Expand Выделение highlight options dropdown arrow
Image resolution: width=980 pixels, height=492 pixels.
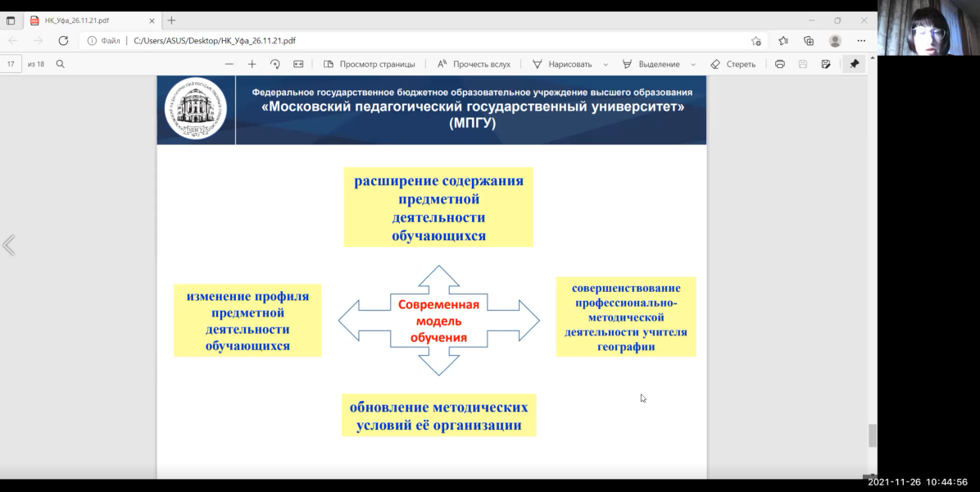693,64
